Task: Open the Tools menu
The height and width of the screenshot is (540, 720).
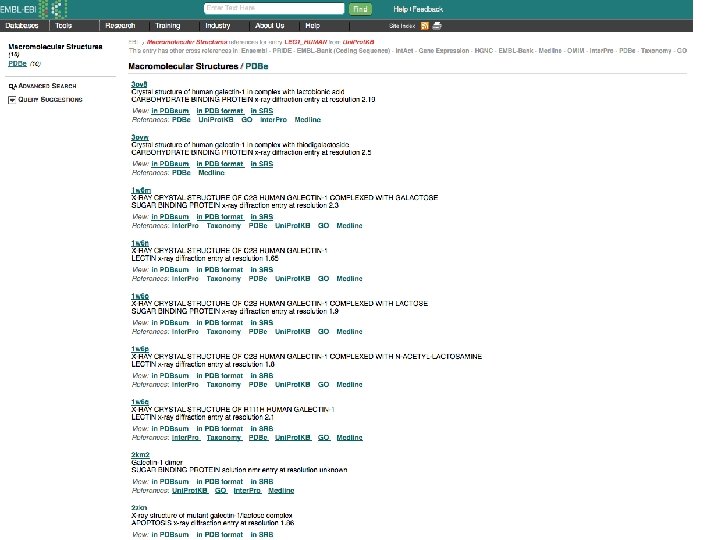Action: tap(64, 26)
